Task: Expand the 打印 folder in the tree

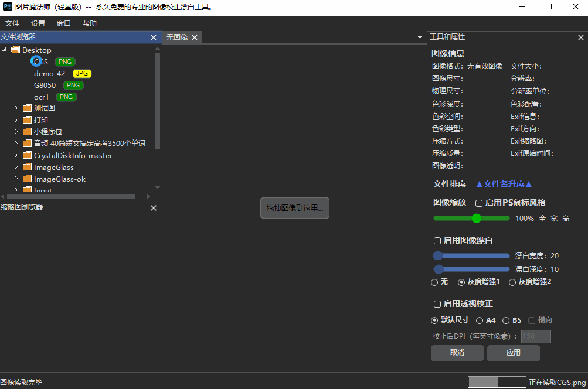Action: tap(16, 120)
